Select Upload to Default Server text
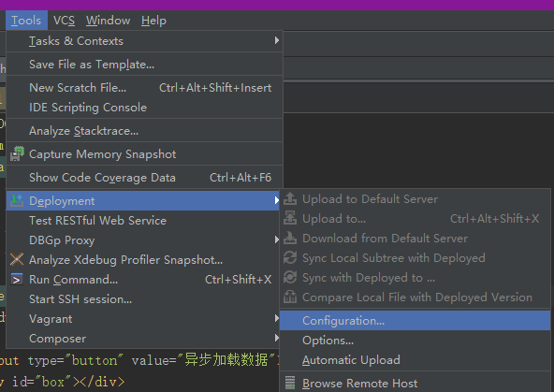 [371, 199]
